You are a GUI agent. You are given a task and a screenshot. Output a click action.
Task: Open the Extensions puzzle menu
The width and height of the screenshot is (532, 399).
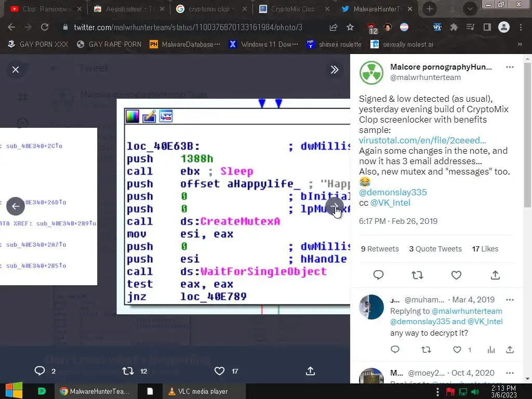(x=454, y=27)
